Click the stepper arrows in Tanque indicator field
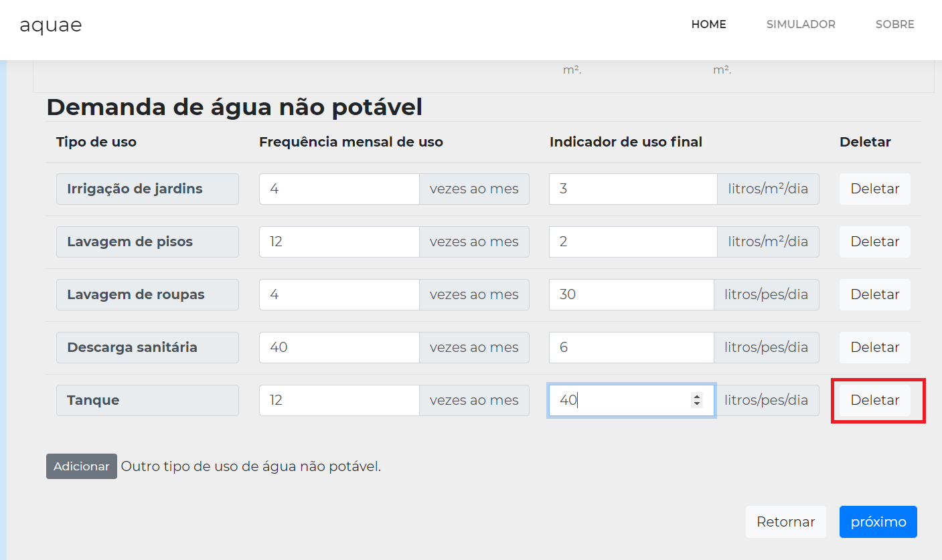 (697, 400)
